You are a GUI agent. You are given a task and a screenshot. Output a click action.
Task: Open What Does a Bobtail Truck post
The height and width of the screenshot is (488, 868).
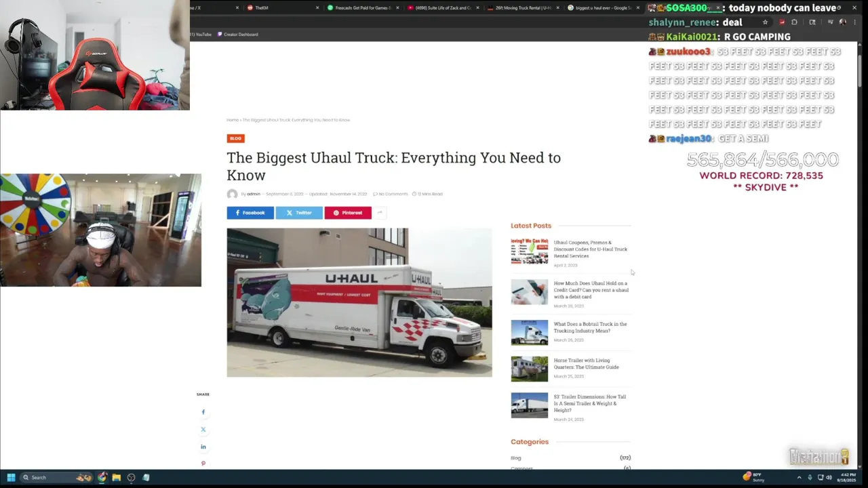pos(590,327)
